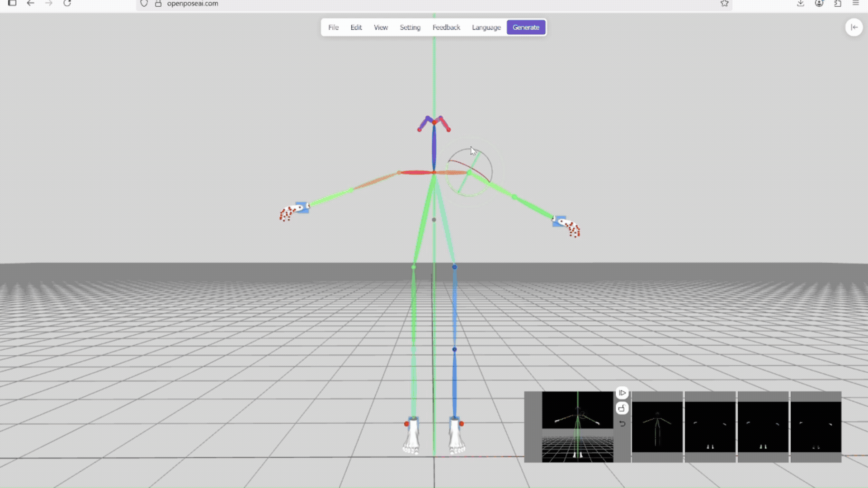Click the preview restore arrow icon
Viewport: 868px width, 488px height.
(x=622, y=424)
